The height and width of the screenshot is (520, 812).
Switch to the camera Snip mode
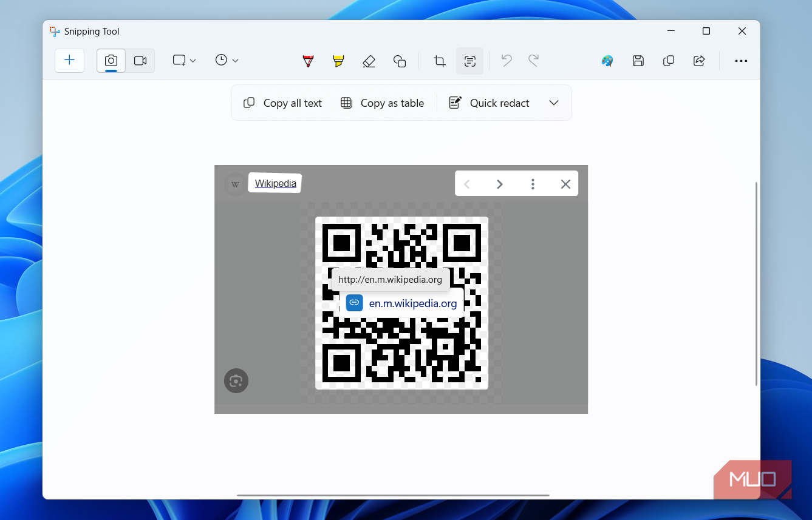pyautogui.click(x=111, y=61)
